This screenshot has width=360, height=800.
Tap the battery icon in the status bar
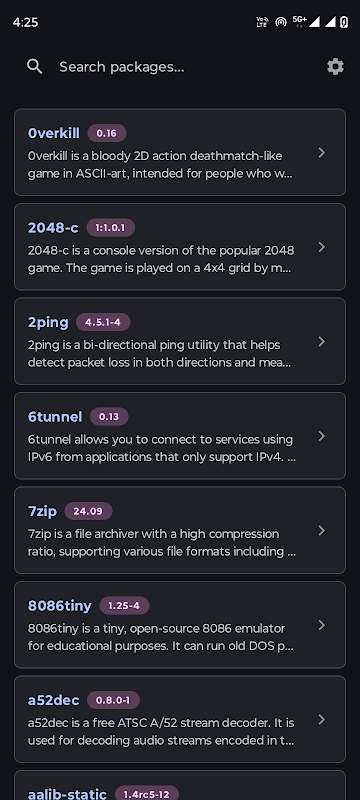(344, 22)
